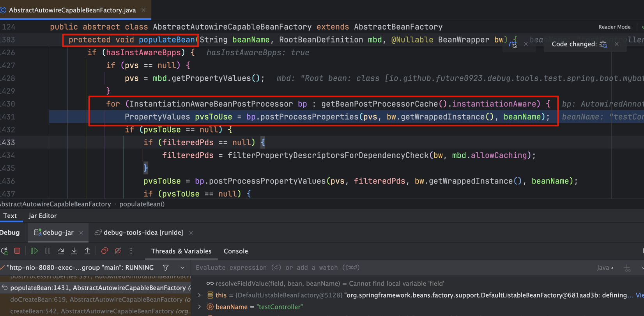Select the "http-nio-8080-exec" running thread entry
Viewport: 644px width, 316px height.
[80, 268]
